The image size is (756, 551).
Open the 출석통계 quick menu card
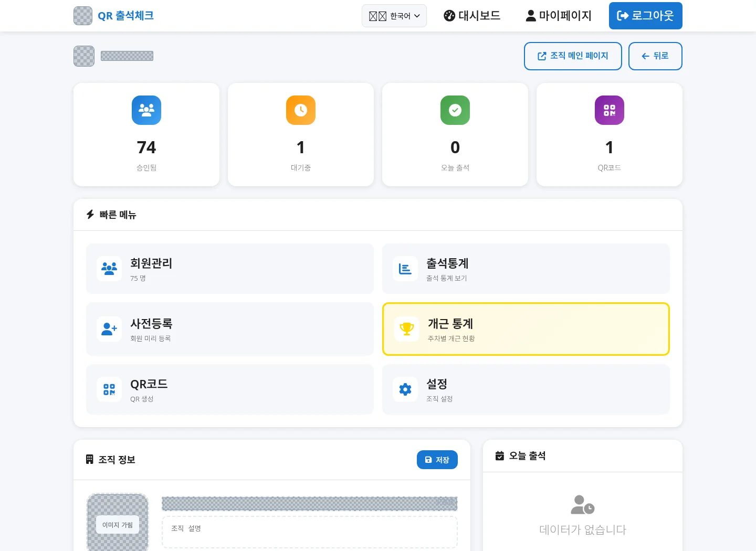click(x=526, y=269)
